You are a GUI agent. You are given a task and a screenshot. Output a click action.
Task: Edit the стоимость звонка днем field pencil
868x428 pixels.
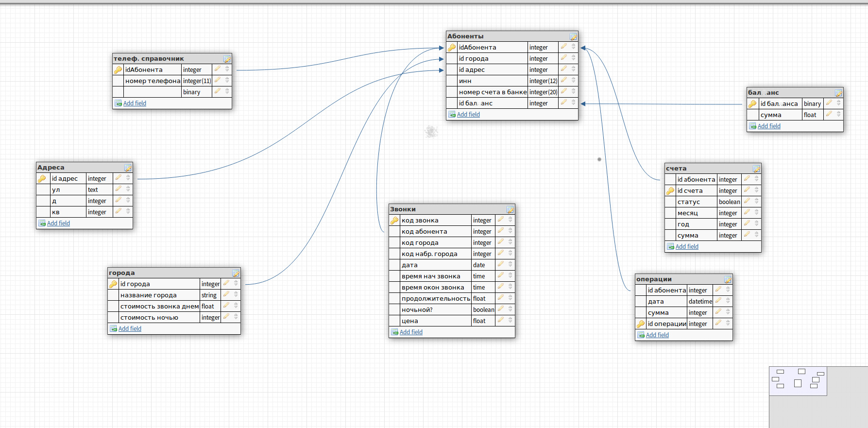226,306
